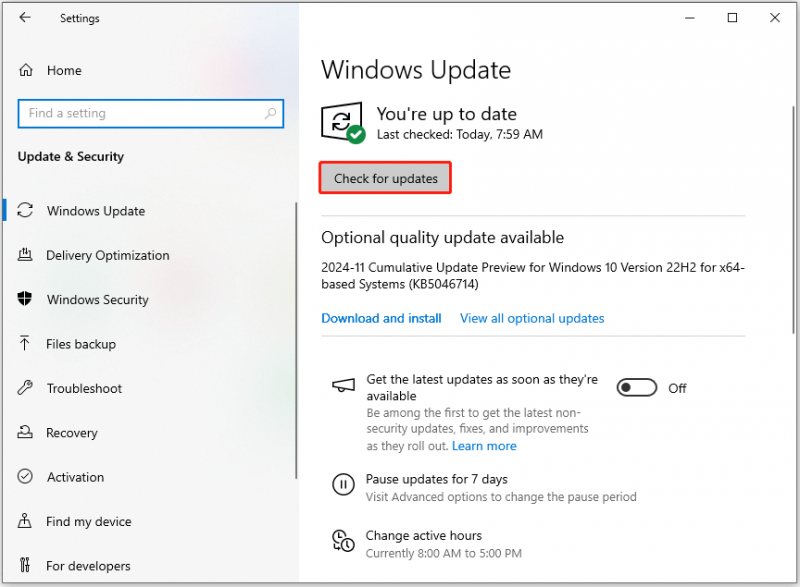Click Check for updates button
Image resolution: width=800 pixels, height=587 pixels.
pos(385,178)
